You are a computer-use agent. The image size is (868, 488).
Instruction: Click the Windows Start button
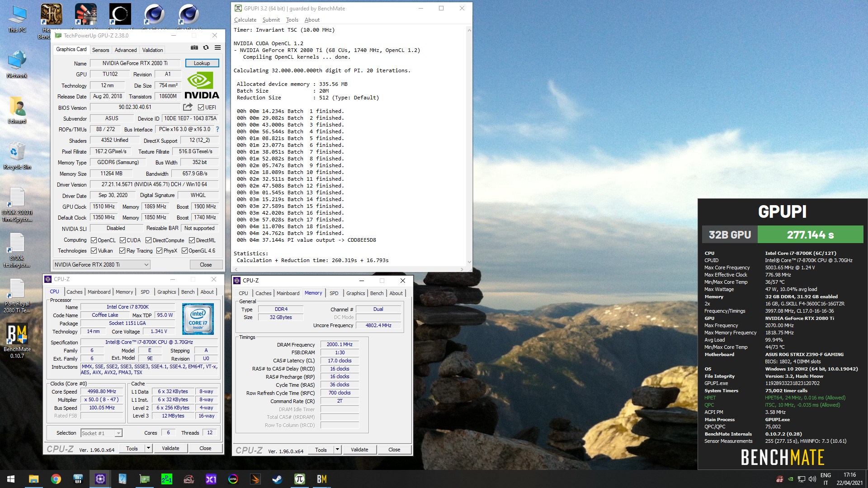(11, 479)
